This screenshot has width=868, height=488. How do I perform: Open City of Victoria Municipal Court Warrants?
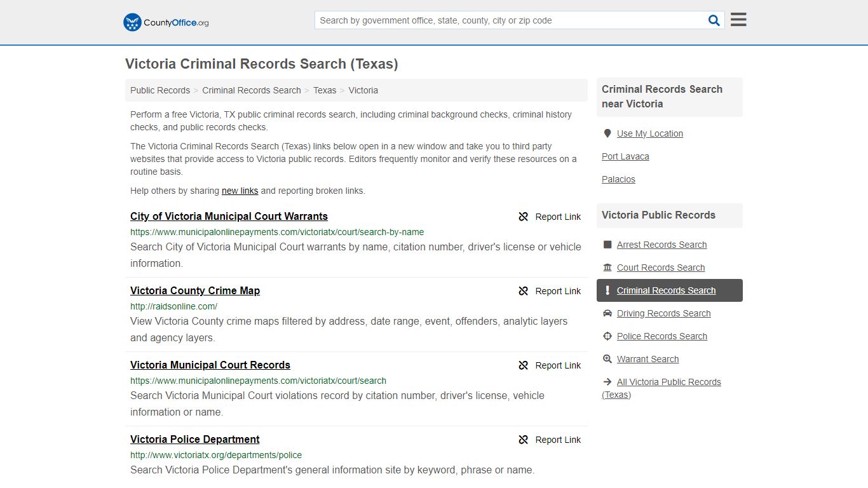pos(229,217)
